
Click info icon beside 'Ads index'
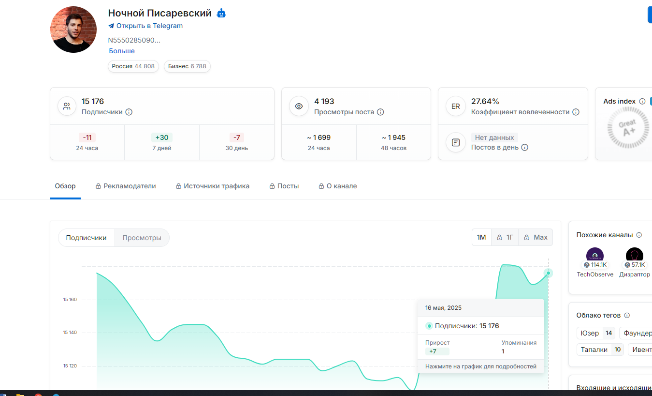tap(642, 101)
